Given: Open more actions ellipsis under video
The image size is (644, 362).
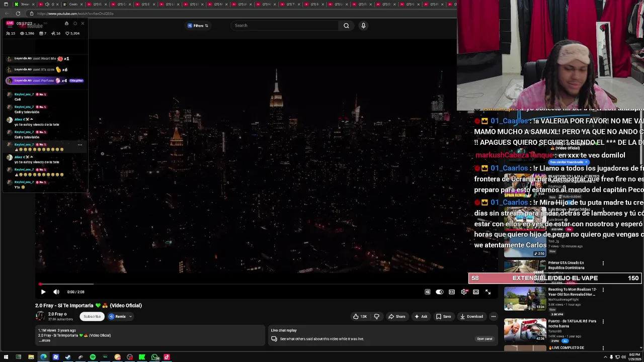Looking at the screenshot, I should 494,316.
